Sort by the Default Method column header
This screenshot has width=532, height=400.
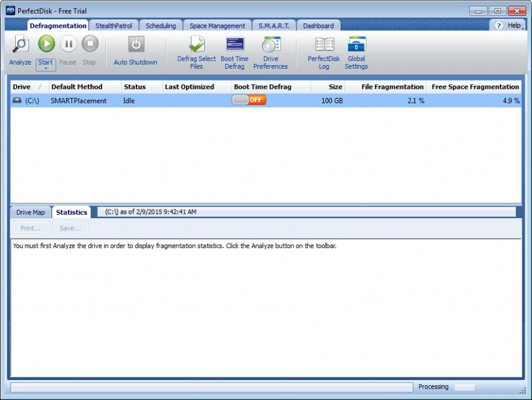85,87
